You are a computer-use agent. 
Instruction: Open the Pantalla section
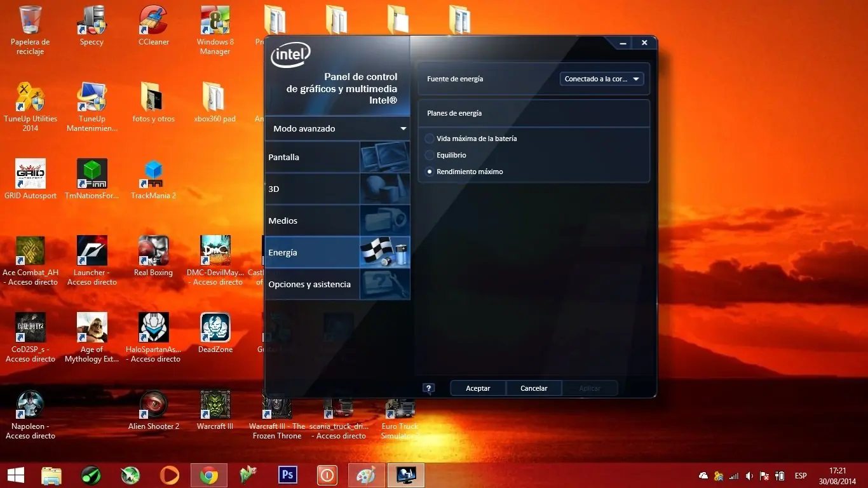337,157
